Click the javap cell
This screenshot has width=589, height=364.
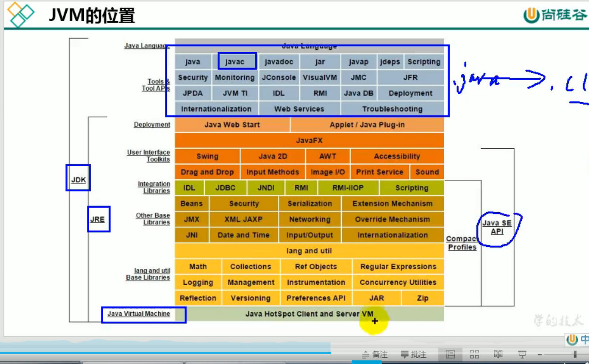click(359, 62)
